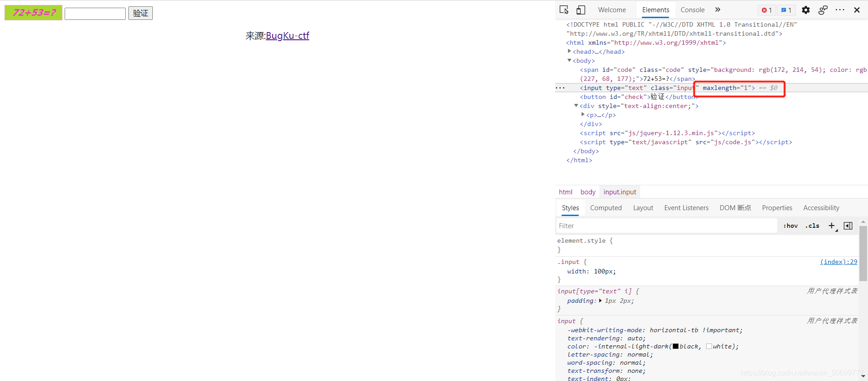The height and width of the screenshot is (381, 868).
Task: Expand the padding shorthand triangle
Action: [x=600, y=301]
